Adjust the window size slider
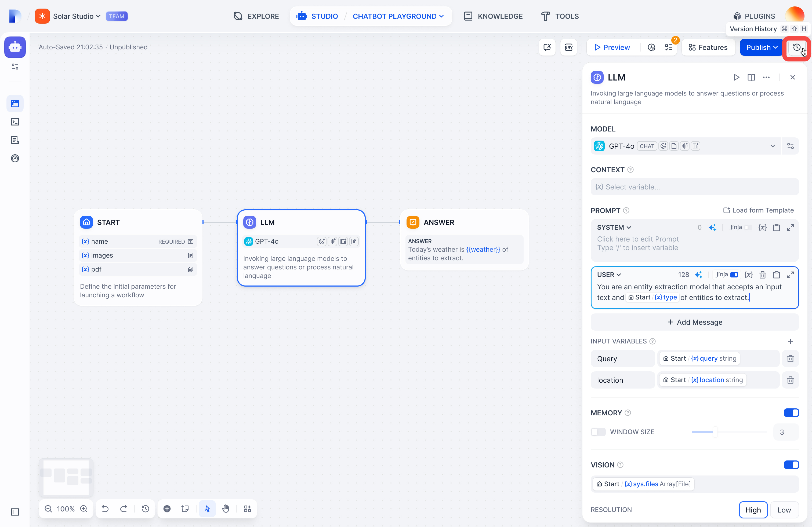 (x=715, y=432)
